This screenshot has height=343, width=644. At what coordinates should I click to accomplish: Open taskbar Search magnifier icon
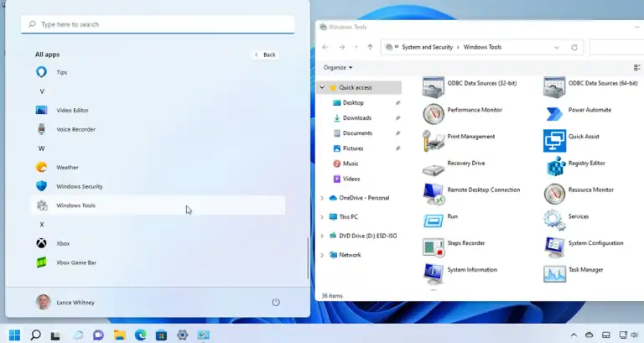click(x=36, y=335)
